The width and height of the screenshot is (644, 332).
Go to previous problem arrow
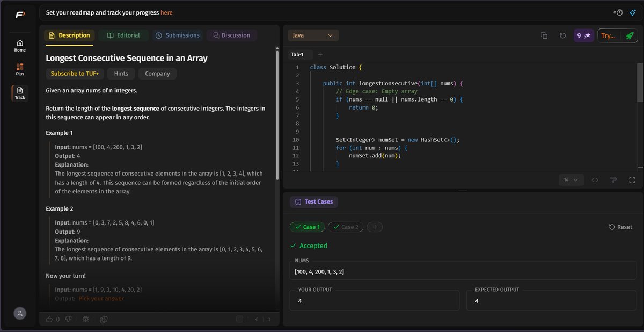[257, 319]
